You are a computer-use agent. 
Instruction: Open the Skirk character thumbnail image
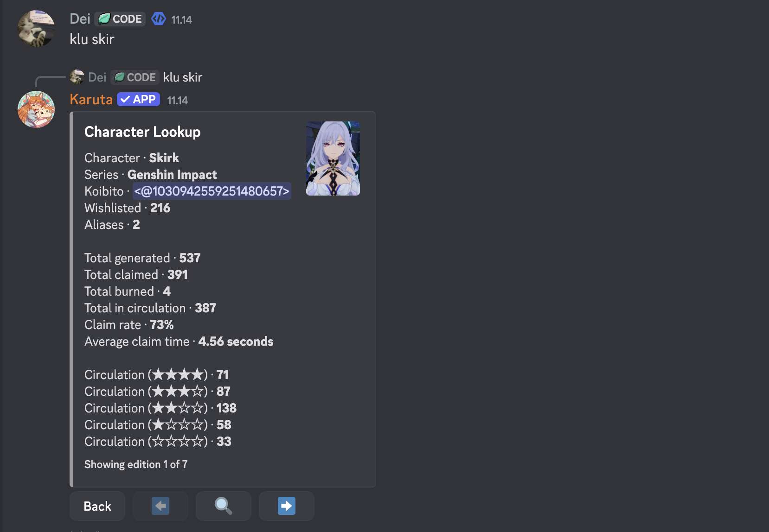[x=333, y=158]
